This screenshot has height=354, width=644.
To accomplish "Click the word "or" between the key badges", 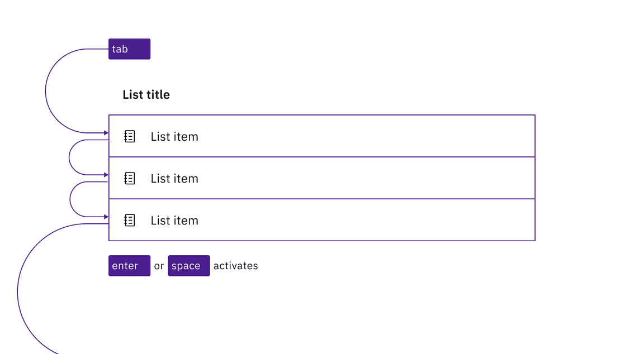I will pos(159,266).
